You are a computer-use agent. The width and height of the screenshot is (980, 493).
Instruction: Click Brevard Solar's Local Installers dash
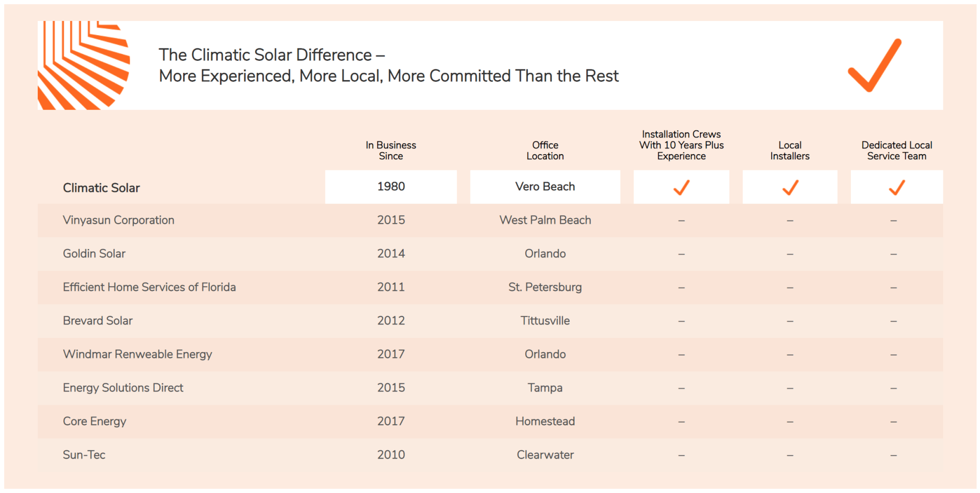[x=790, y=321]
